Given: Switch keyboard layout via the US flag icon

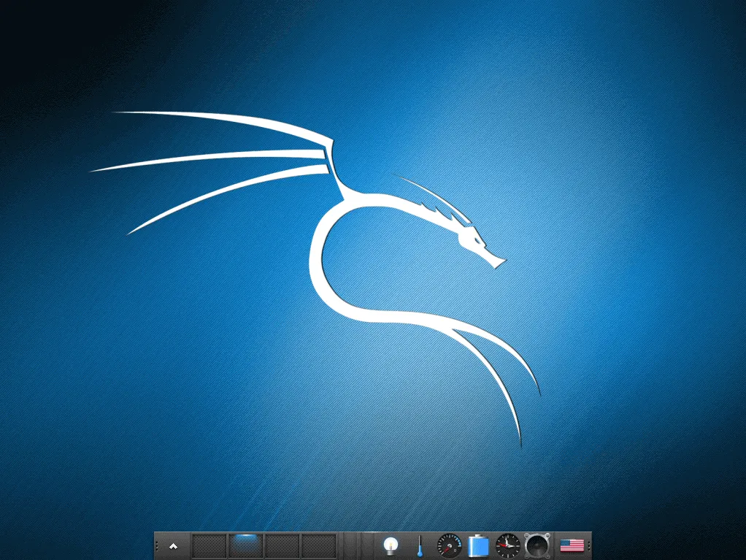Looking at the screenshot, I should click(571, 546).
